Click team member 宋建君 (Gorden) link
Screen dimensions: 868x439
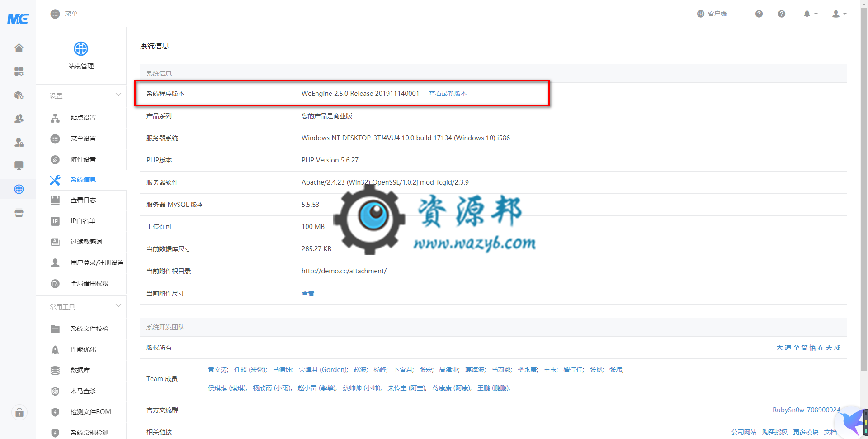coord(323,370)
